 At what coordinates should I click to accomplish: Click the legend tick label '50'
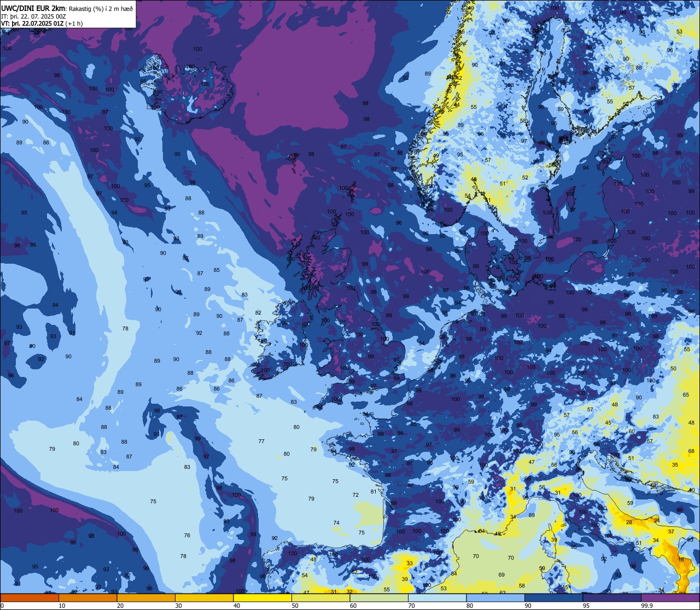[295, 606]
